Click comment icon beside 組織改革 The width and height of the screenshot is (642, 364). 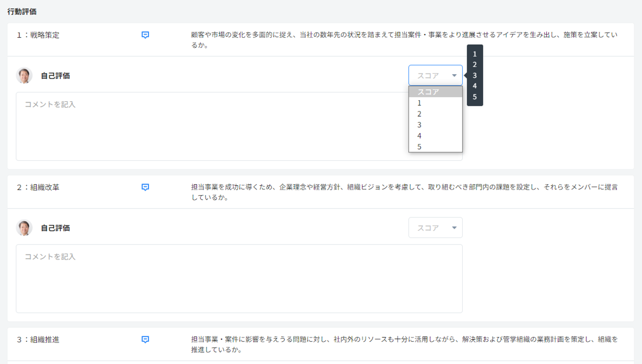(145, 187)
